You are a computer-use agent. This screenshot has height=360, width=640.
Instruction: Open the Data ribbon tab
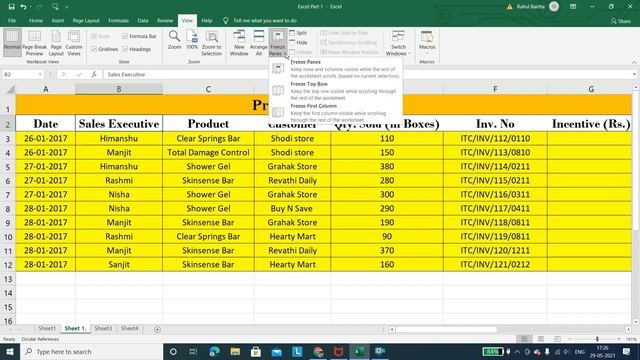coord(143,20)
